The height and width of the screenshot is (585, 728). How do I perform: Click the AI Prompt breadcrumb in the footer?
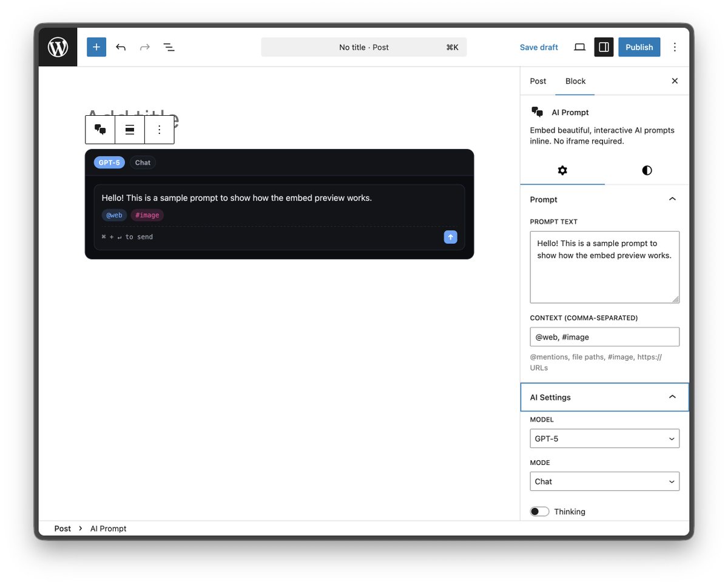(109, 529)
